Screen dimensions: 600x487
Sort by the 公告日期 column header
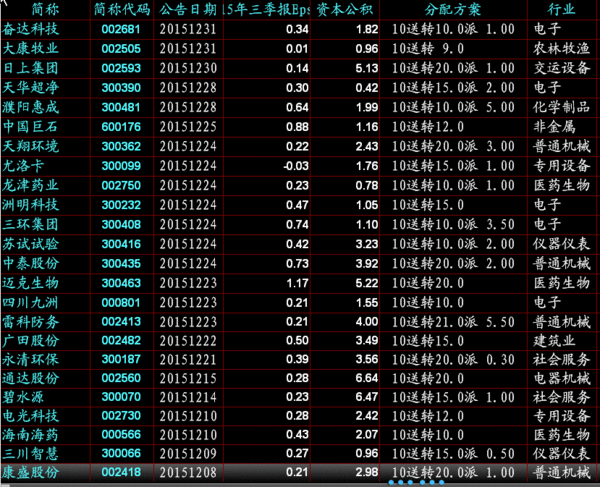click(188, 10)
